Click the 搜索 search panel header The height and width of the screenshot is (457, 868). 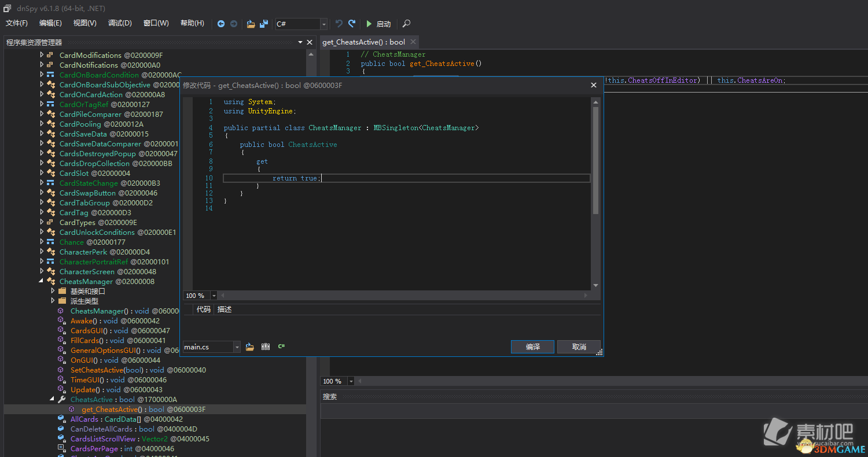coord(330,397)
